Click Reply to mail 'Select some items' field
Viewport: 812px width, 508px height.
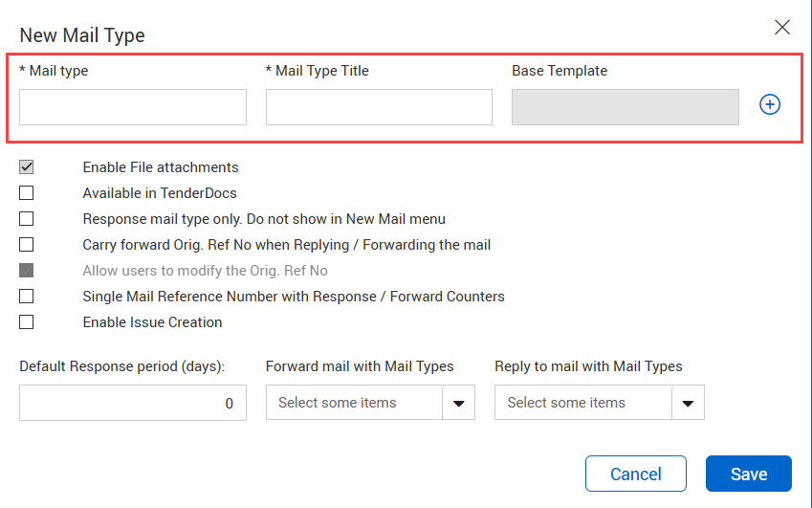pyautogui.click(x=582, y=403)
